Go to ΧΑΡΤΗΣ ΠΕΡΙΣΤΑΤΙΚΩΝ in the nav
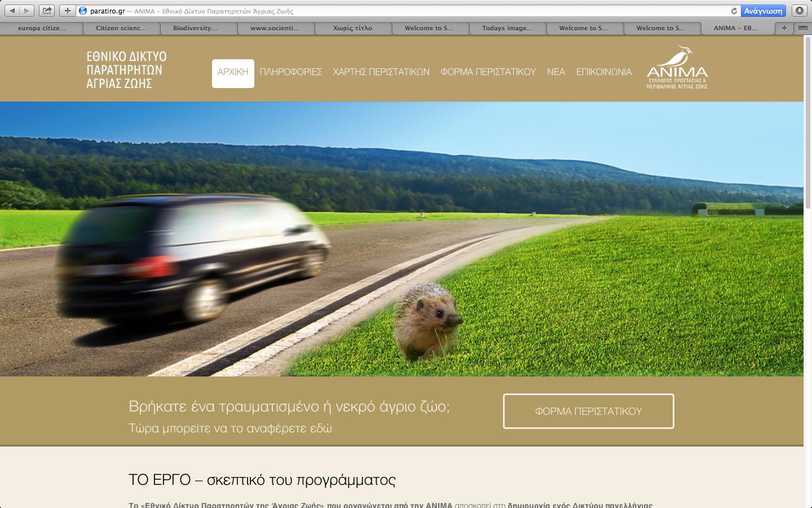This screenshot has width=812, height=508. (381, 72)
